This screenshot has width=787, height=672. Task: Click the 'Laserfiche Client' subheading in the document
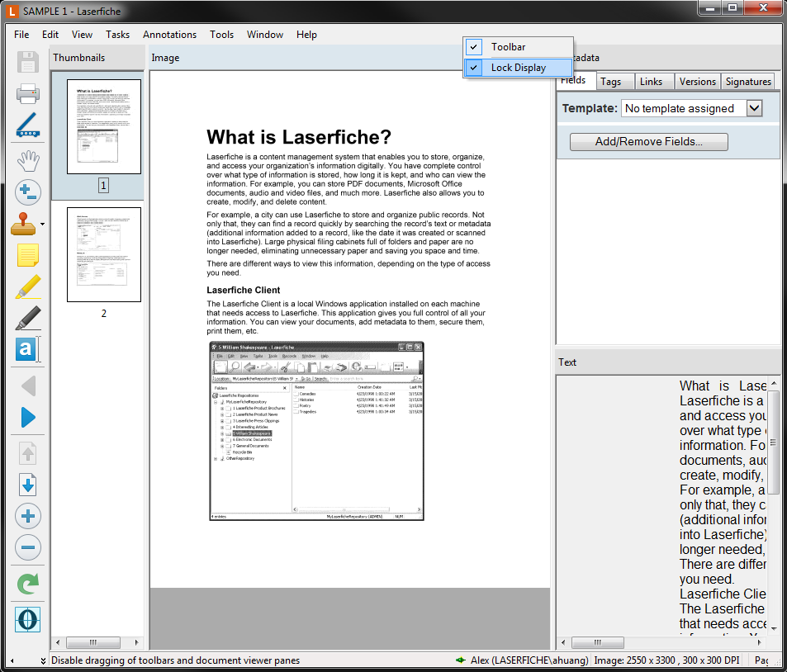tap(244, 290)
